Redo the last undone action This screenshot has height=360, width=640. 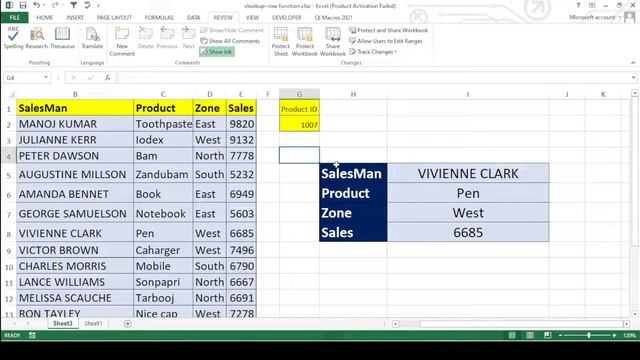tap(55, 5)
